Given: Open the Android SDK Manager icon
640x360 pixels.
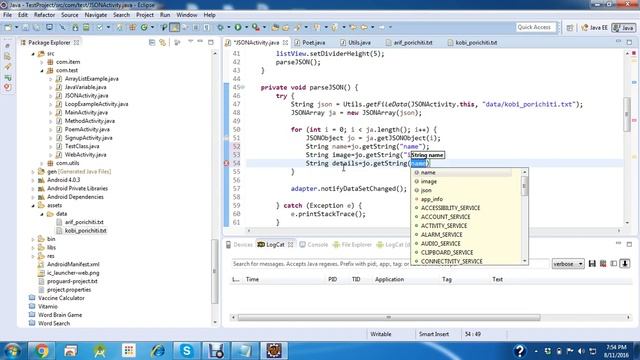Looking at the screenshot, I should coord(76,27).
